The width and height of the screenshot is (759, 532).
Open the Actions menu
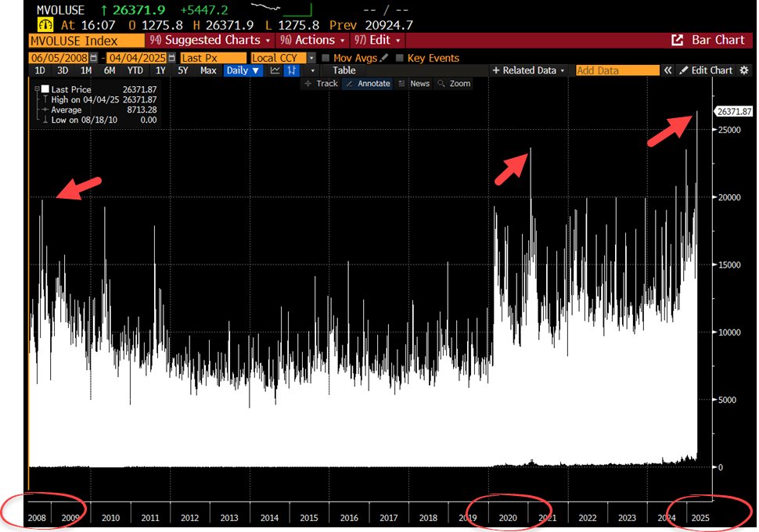click(x=314, y=40)
